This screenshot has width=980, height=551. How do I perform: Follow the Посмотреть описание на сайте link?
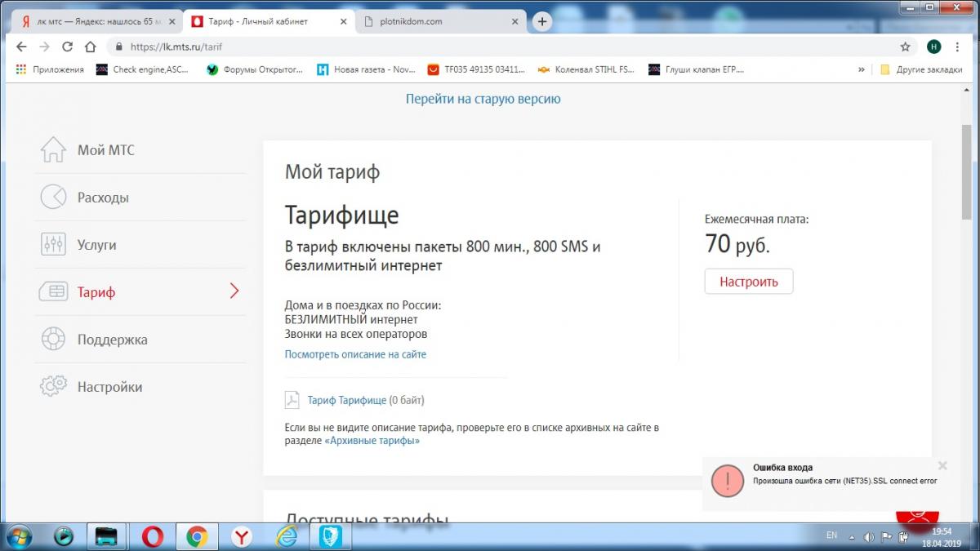(355, 354)
